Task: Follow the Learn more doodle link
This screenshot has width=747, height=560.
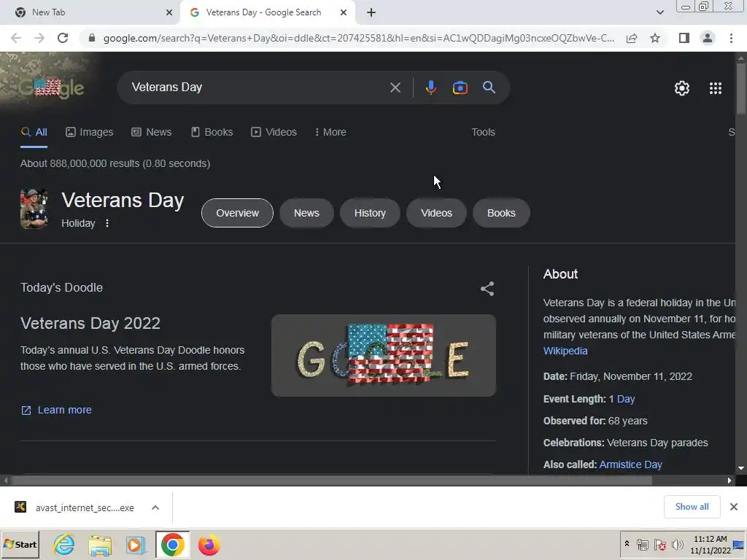Action: coord(56,410)
